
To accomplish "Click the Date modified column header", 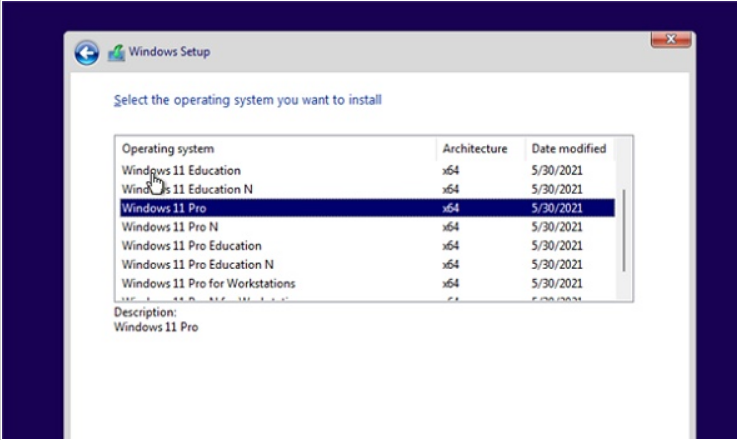I will click(569, 149).
